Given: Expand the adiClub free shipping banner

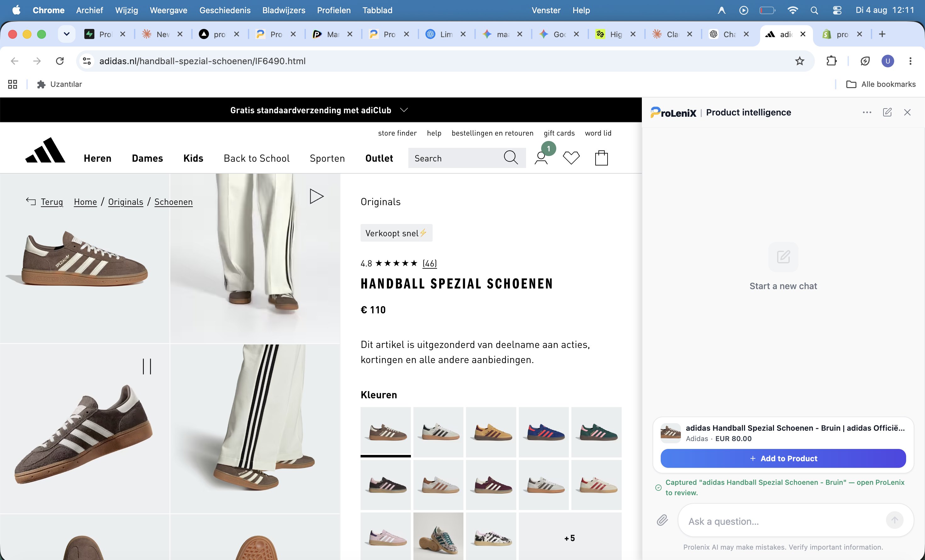Looking at the screenshot, I should [x=404, y=110].
